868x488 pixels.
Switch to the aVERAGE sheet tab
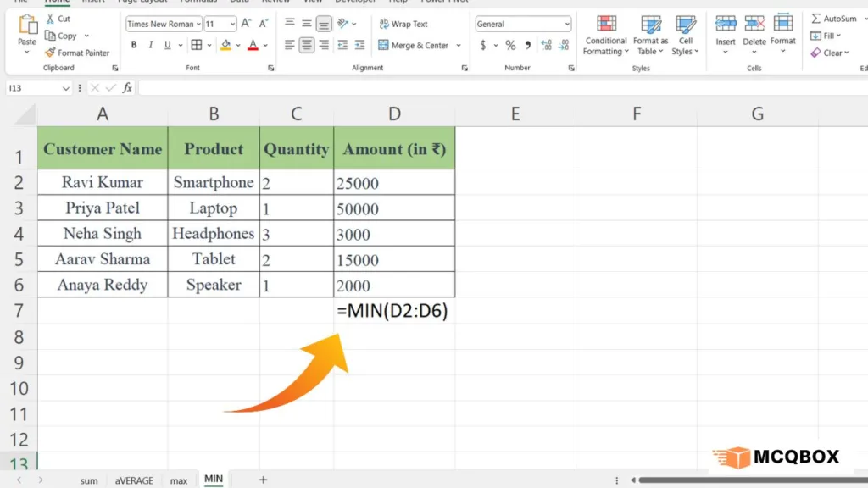(135, 480)
